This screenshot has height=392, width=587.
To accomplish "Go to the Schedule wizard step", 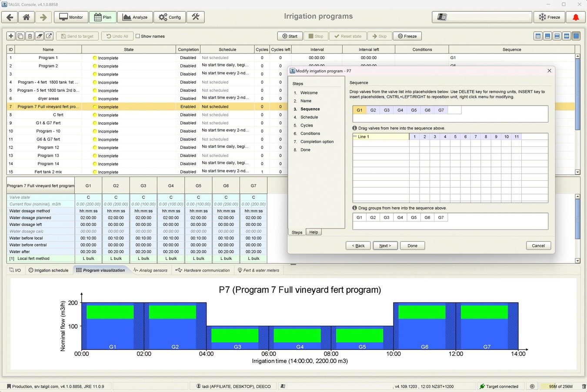I will click(309, 117).
